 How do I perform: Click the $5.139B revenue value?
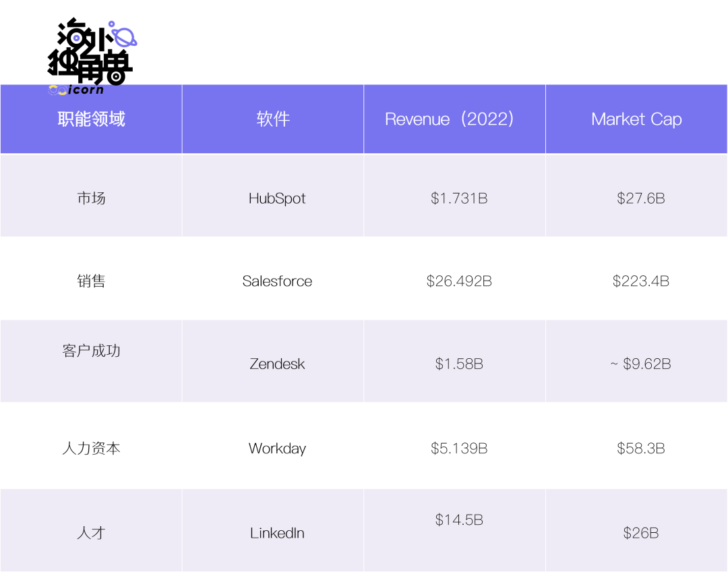point(459,449)
